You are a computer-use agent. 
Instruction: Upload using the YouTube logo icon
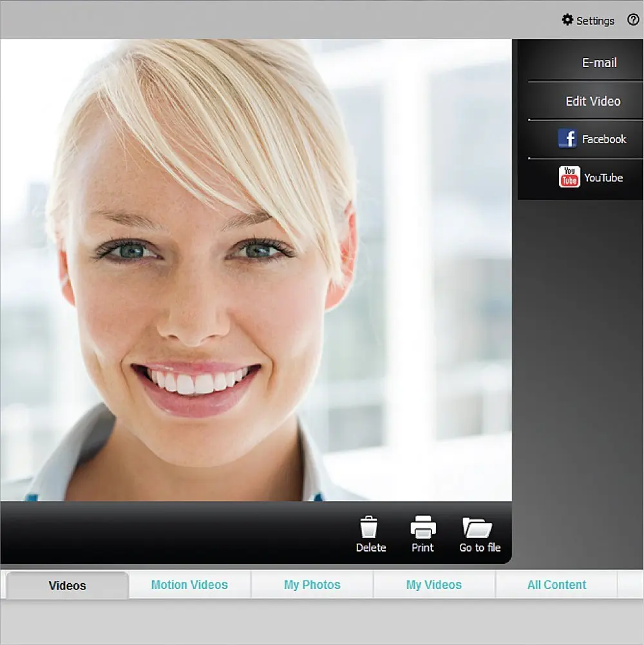point(569,177)
